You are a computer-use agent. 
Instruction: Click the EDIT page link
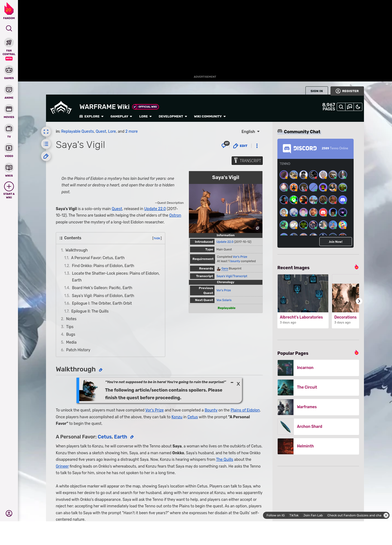click(240, 146)
